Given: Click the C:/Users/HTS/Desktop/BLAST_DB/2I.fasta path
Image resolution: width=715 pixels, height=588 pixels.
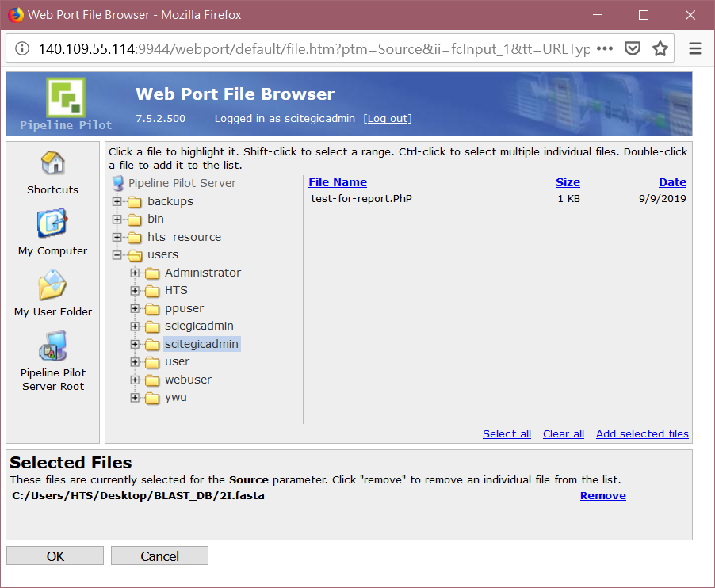Looking at the screenshot, I should tap(138, 496).
